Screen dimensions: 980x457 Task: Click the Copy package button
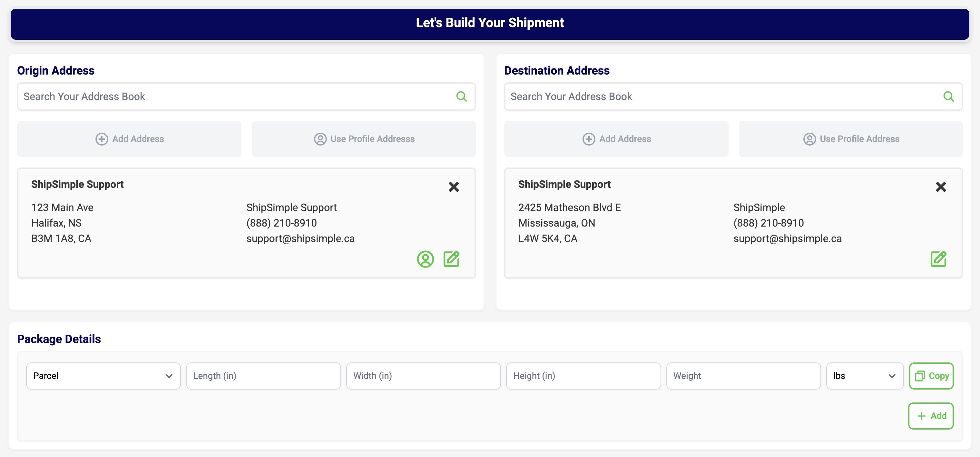coord(931,376)
